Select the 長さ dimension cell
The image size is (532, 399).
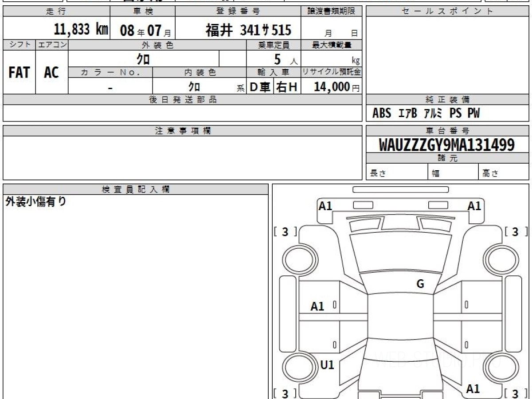click(x=397, y=172)
